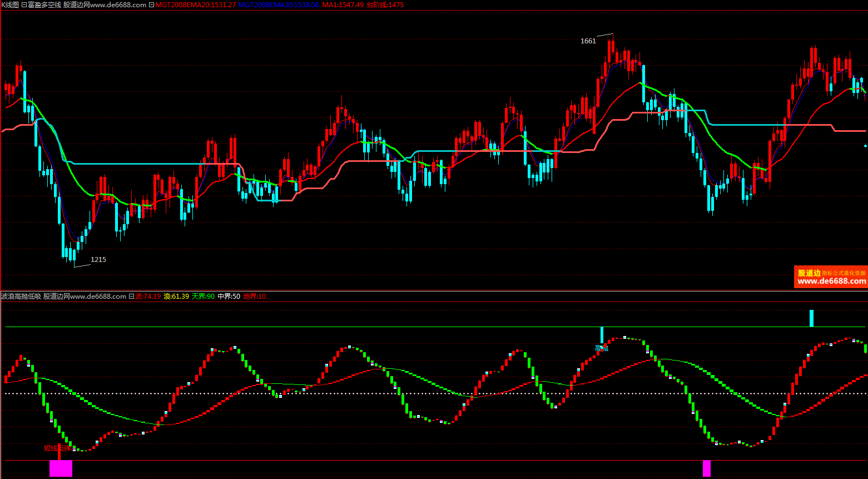868x479 pixels.
Task: Click the 1661 high price label
Action: point(588,41)
